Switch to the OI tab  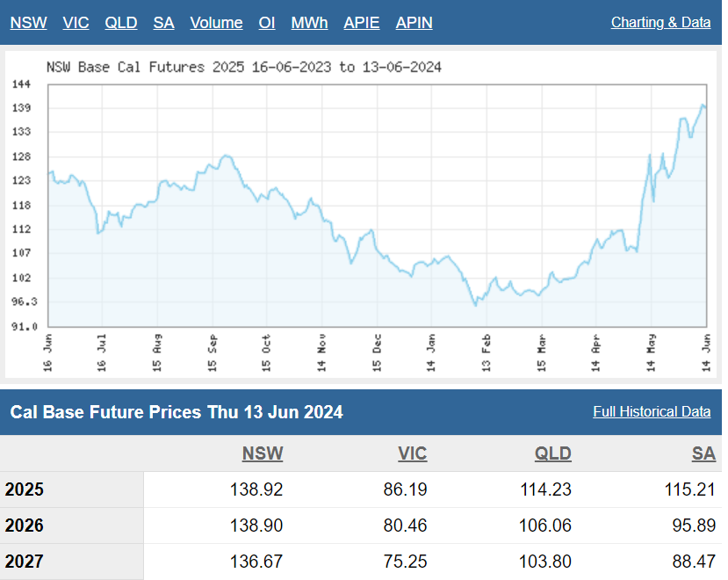tap(267, 23)
